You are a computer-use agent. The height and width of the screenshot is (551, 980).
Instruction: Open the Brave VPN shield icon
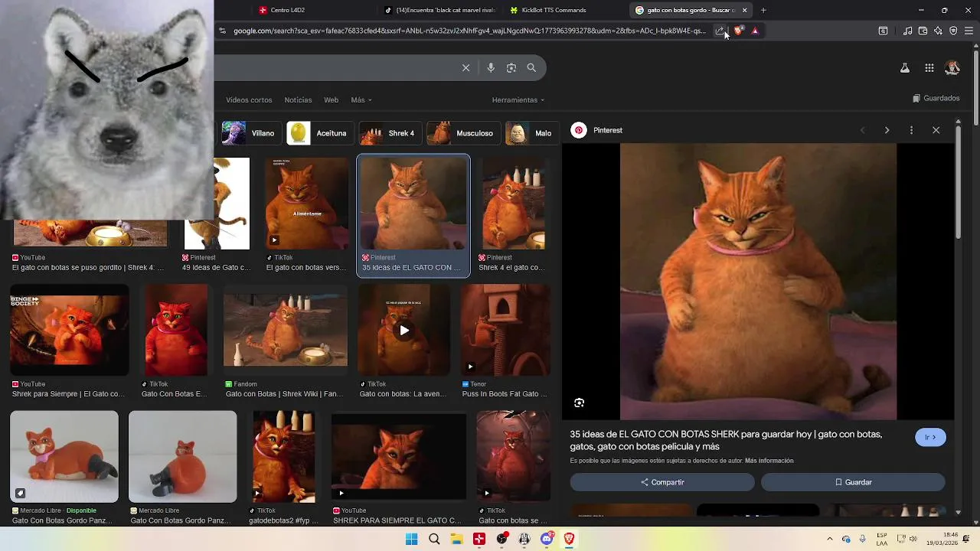(x=953, y=31)
